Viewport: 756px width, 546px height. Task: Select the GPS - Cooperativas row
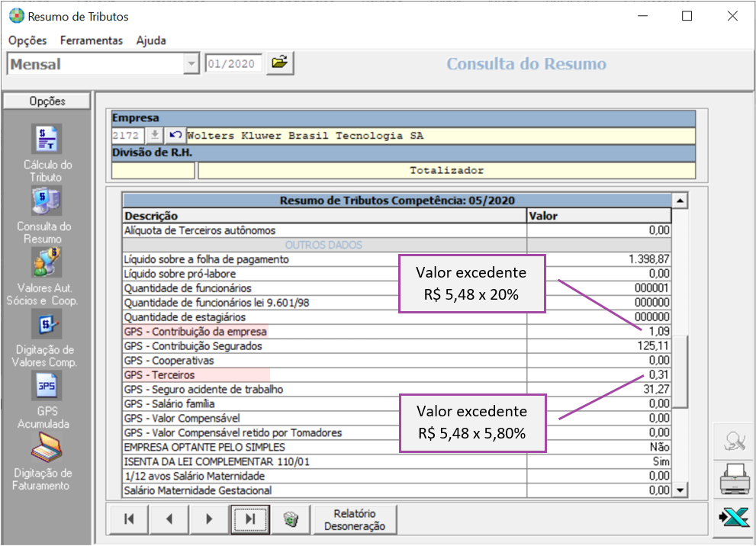[397, 361]
